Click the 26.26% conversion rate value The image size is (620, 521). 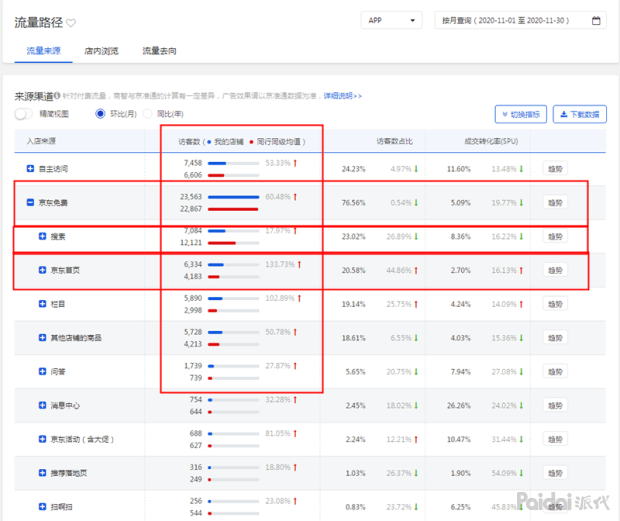coord(459,406)
